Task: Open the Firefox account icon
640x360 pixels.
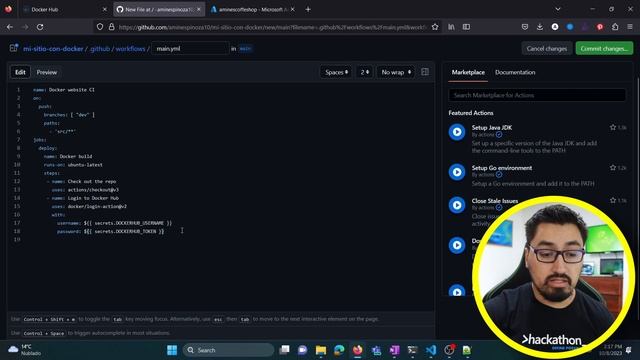Action: (x=555, y=27)
